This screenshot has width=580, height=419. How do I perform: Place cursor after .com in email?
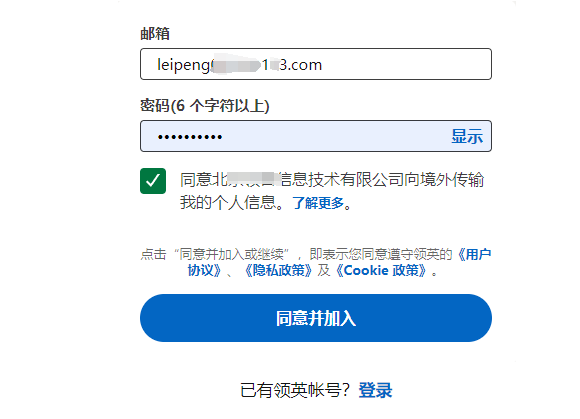[324, 65]
